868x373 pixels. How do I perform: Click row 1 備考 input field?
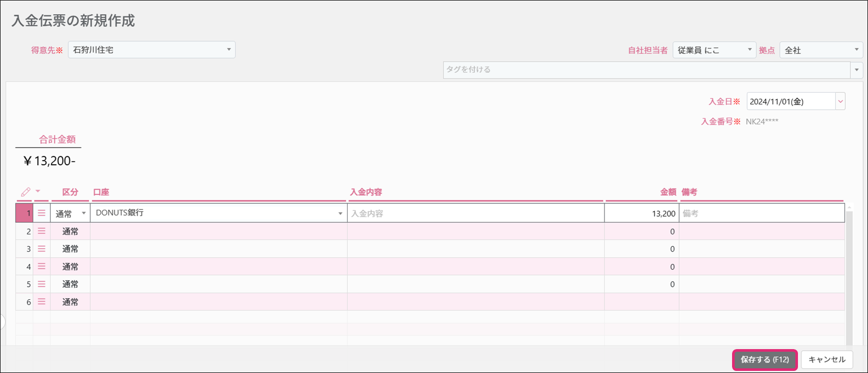coord(762,214)
